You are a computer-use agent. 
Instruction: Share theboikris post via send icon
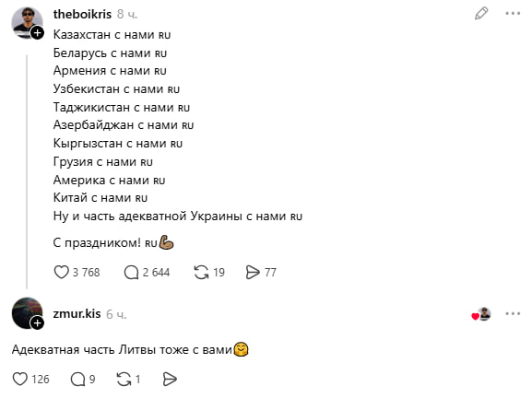(x=253, y=272)
